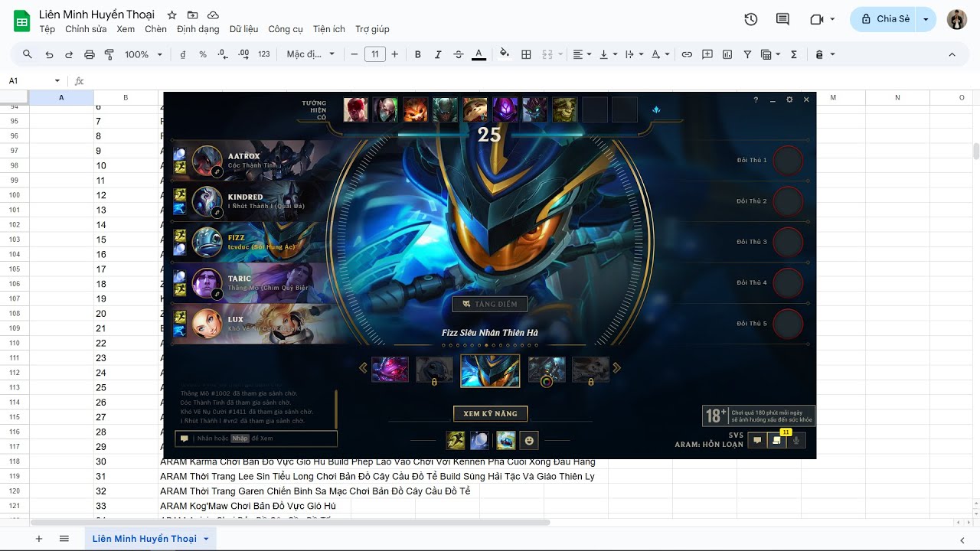Open the Dữ liệu menu
This screenshot has height=551, width=980.
click(x=243, y=29)
